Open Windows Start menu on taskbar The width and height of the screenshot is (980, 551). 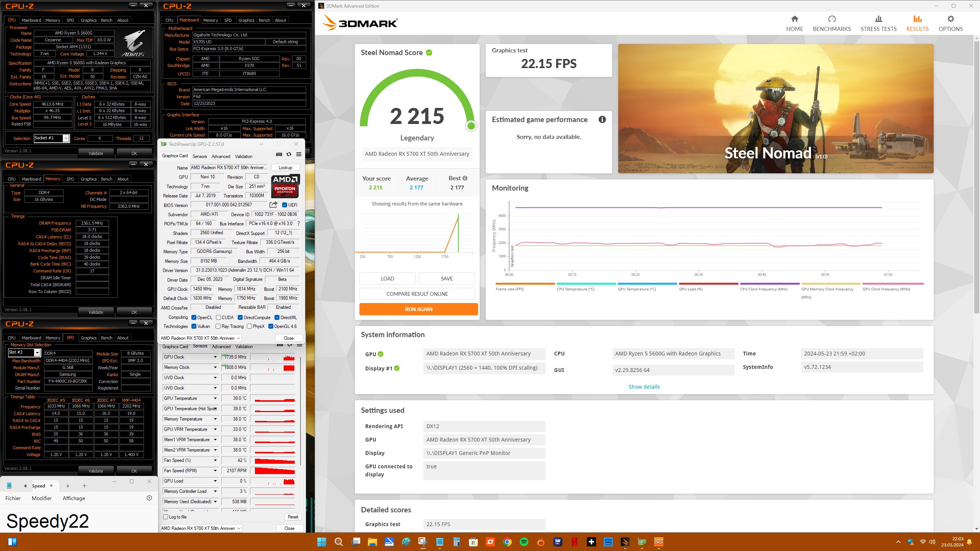point(322,542)
